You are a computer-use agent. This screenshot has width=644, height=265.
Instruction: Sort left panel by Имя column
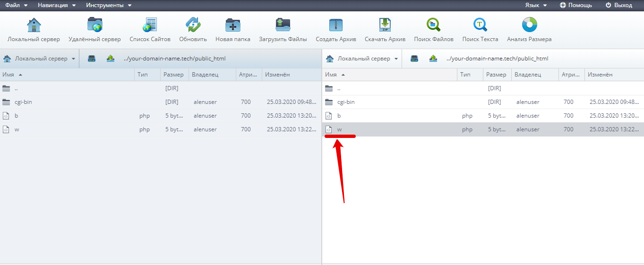pos(68,75)
